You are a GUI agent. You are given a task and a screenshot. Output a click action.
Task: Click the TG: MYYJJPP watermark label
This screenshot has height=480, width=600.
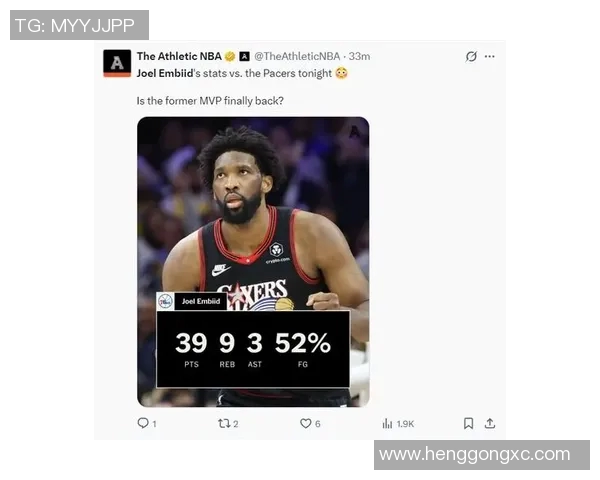79,25
